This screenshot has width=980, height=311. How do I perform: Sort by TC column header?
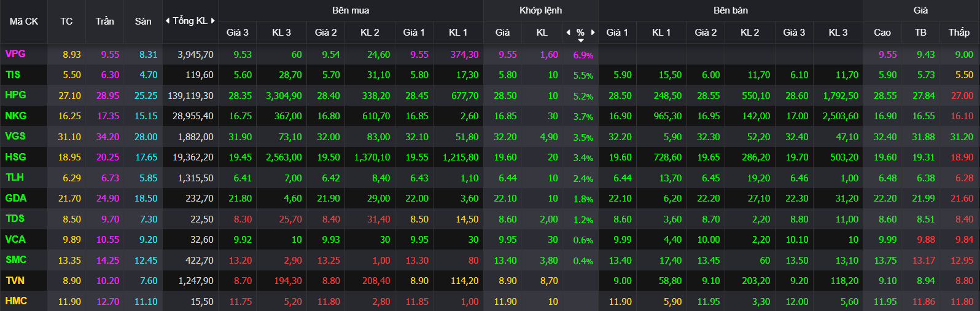(x=66, y=22)
